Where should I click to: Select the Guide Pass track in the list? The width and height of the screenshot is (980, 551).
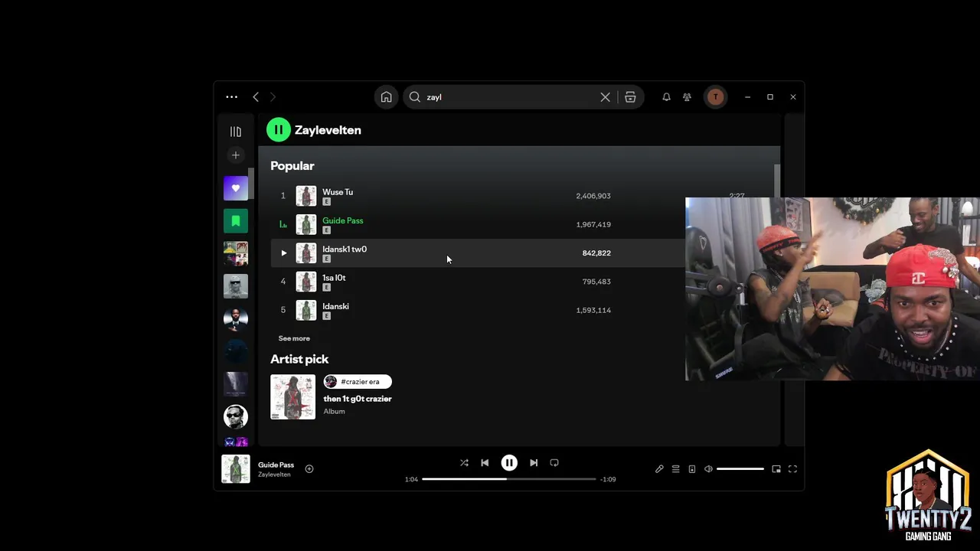point(342,220)
